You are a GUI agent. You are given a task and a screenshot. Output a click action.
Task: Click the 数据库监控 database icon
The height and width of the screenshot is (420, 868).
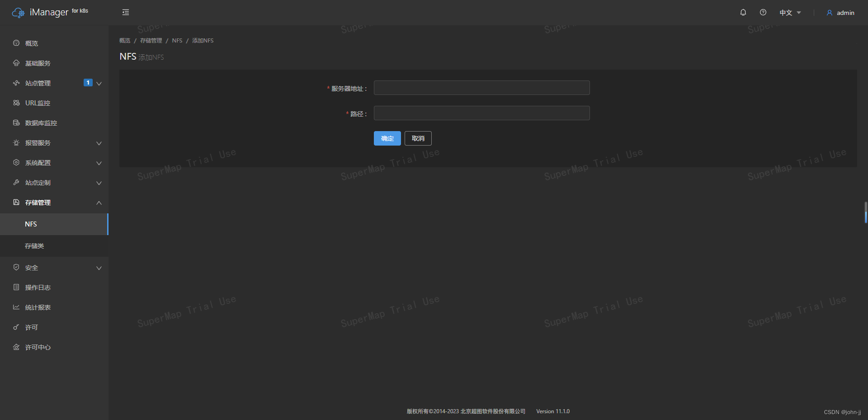(x=16, y=123)
